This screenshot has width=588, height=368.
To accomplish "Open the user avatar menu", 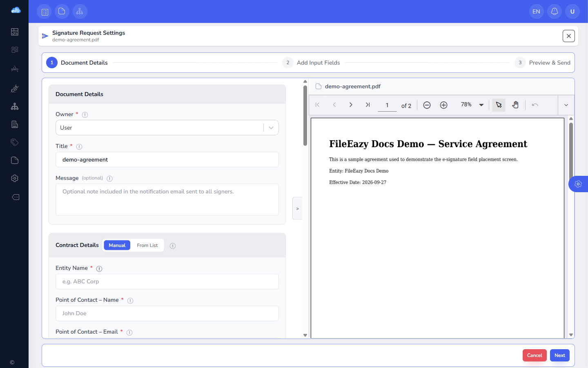I will (x=572, y=11).
